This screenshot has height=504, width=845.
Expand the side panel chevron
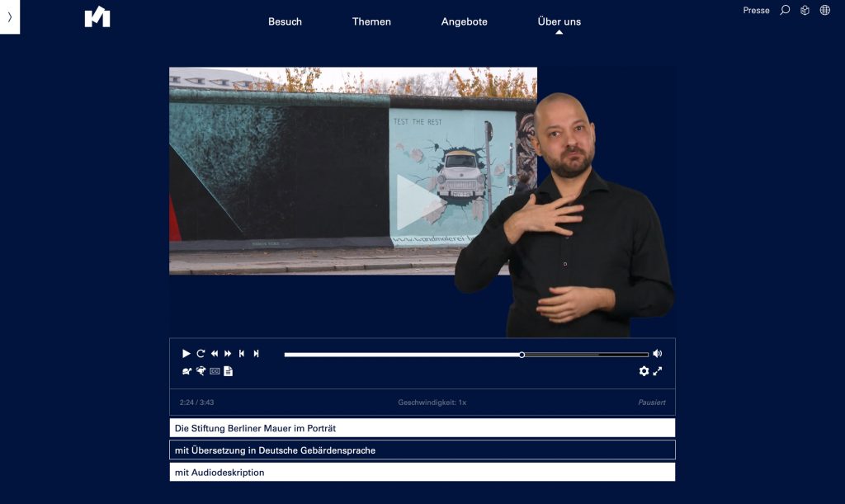(x=10, y=16)
